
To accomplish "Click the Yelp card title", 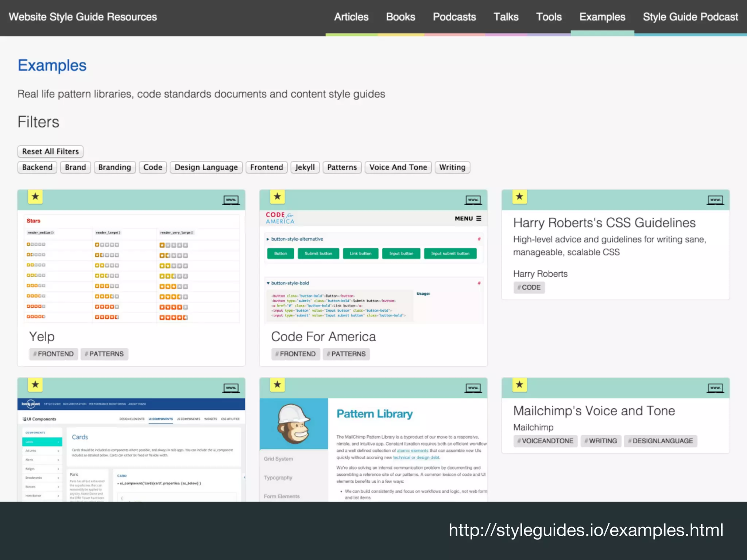I will (x=42, y=337).
